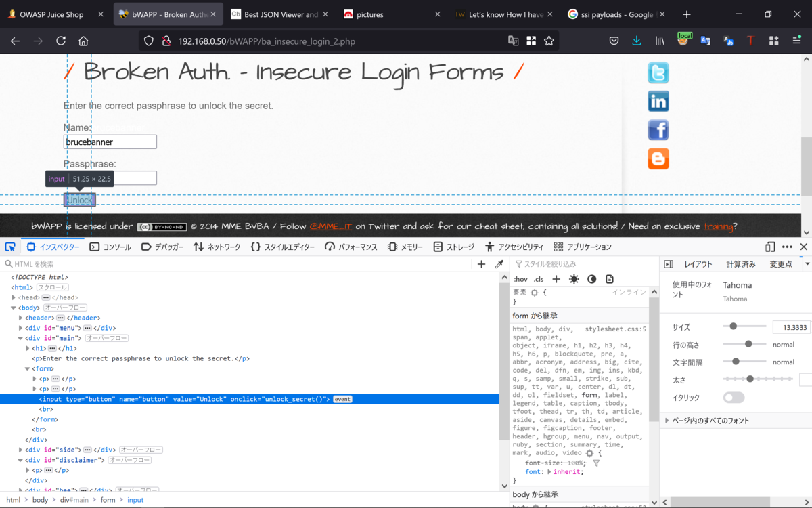Toggle responsive design mode in DevTools

pos(770,247)
